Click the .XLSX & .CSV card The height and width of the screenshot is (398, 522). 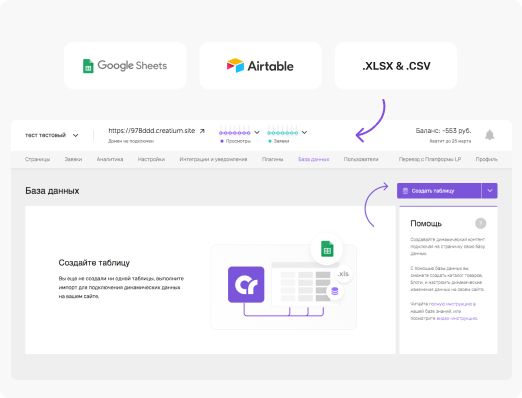click(x=396, y=66)
